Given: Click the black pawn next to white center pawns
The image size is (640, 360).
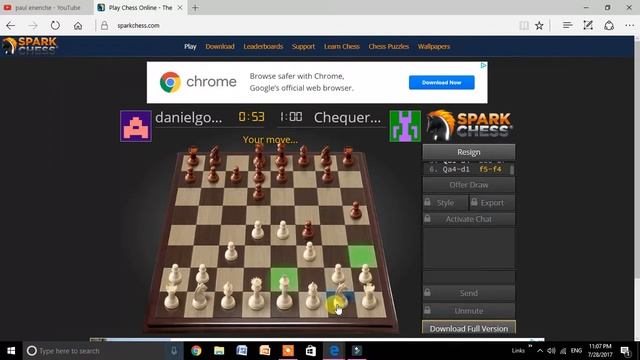Looking at the screenshot, I should [x=308, y=230].
